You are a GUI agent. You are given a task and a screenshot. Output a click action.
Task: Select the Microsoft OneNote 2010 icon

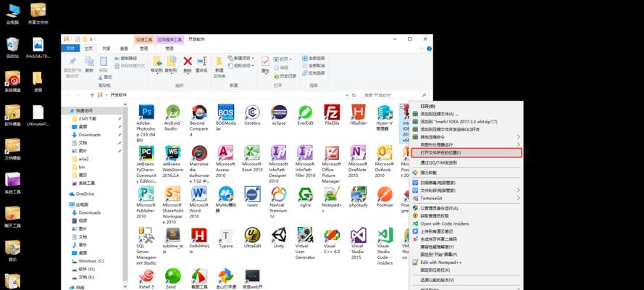tap(358, 153)
